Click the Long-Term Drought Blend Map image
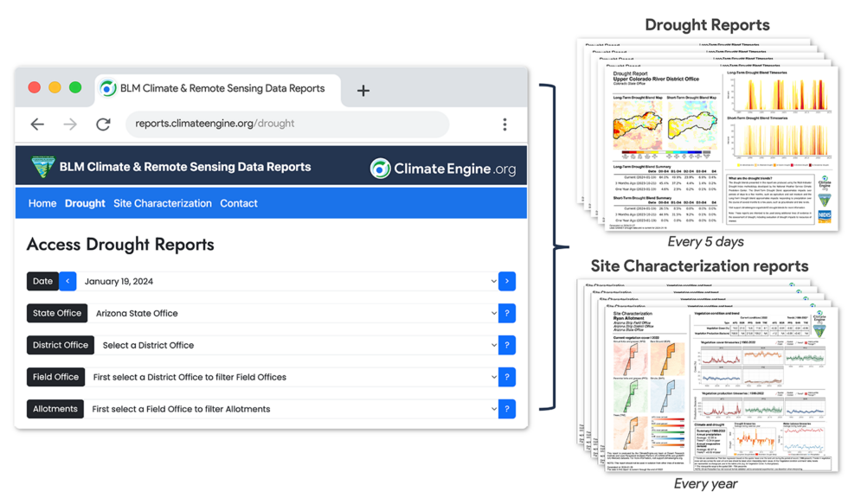This screenshot has height=504, width=848. point(638,125)
